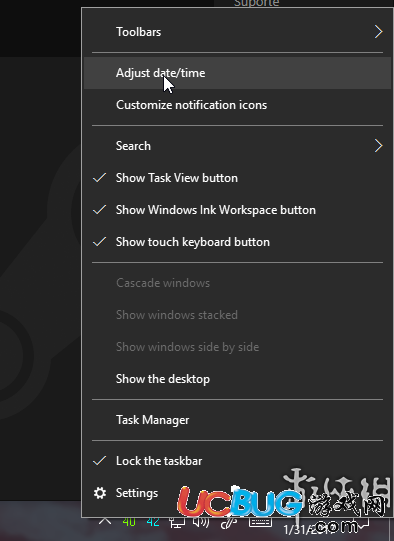Launch Task Manager from the menu
The width and height of the screenshot is (394, 541).
tap(237, 420)
